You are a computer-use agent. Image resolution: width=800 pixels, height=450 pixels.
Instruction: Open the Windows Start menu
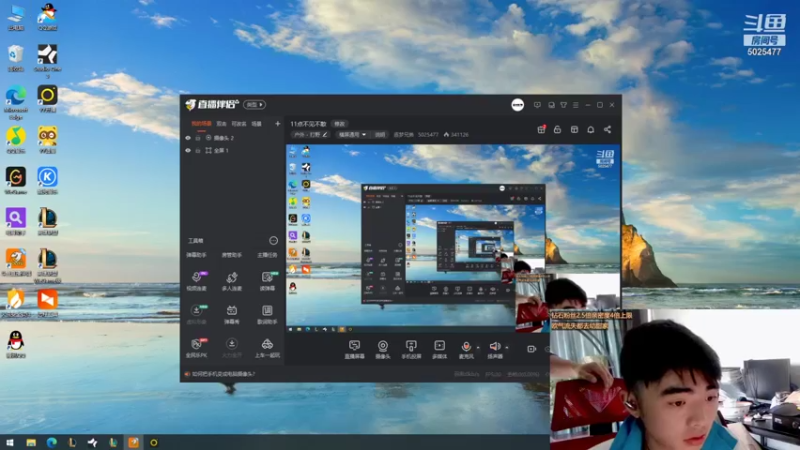9,442
